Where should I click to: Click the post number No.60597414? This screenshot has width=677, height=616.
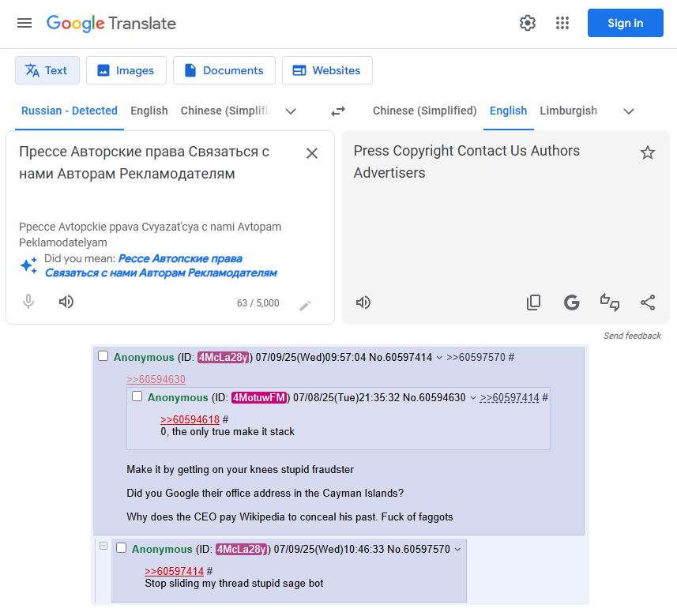pyautogui.click(x=401, y=358)
